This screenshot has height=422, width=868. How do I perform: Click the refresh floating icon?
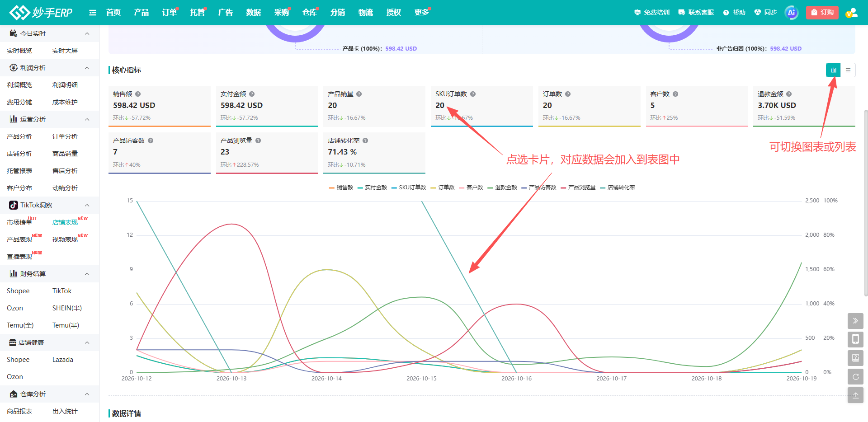click(855, 376)
